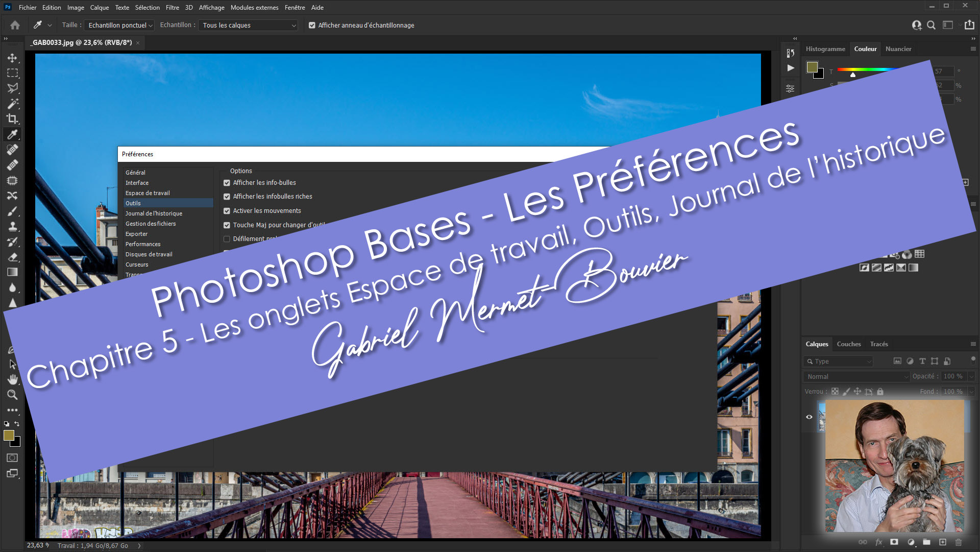Screen dimensions: 980x552
Task: Click the Search magnifier icon top right
Action: pos(931,25)
